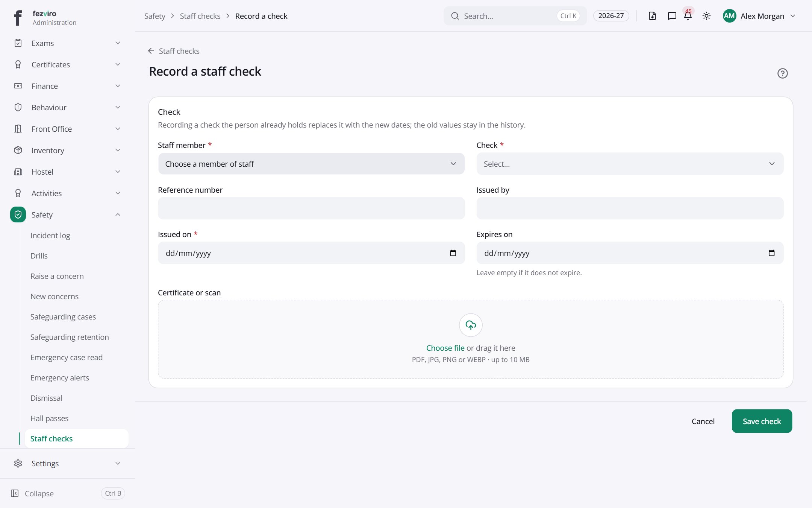Viewport: 812px width, 508px height.
Task: Click the Safety shield icon in sidebar
Action: tap(18, 214)
